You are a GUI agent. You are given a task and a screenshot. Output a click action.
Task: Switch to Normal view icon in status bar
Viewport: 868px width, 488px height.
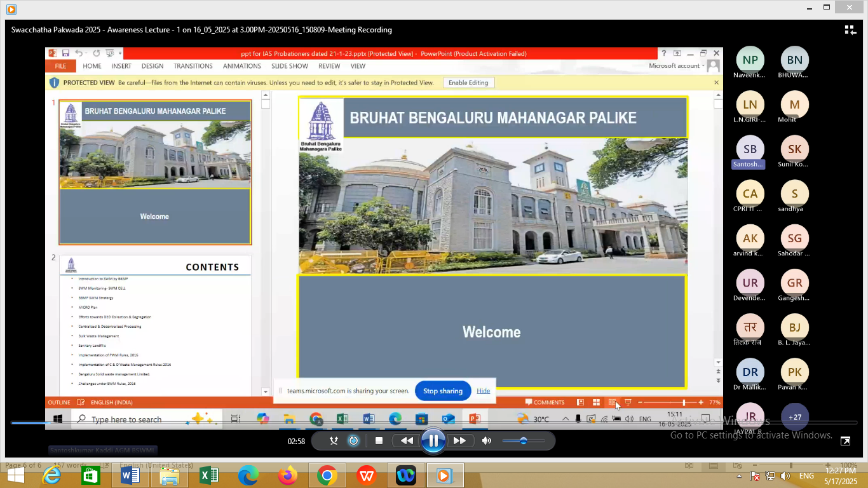point(580,402)
